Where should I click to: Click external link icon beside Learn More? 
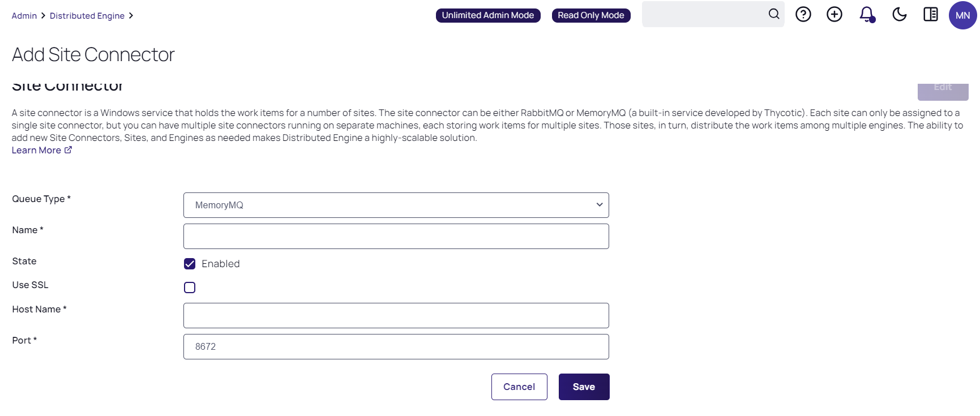(69, 150)
